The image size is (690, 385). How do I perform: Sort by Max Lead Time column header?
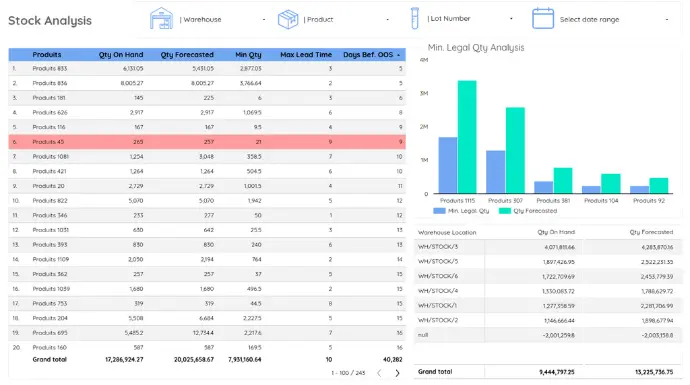[x=306, y=55]
